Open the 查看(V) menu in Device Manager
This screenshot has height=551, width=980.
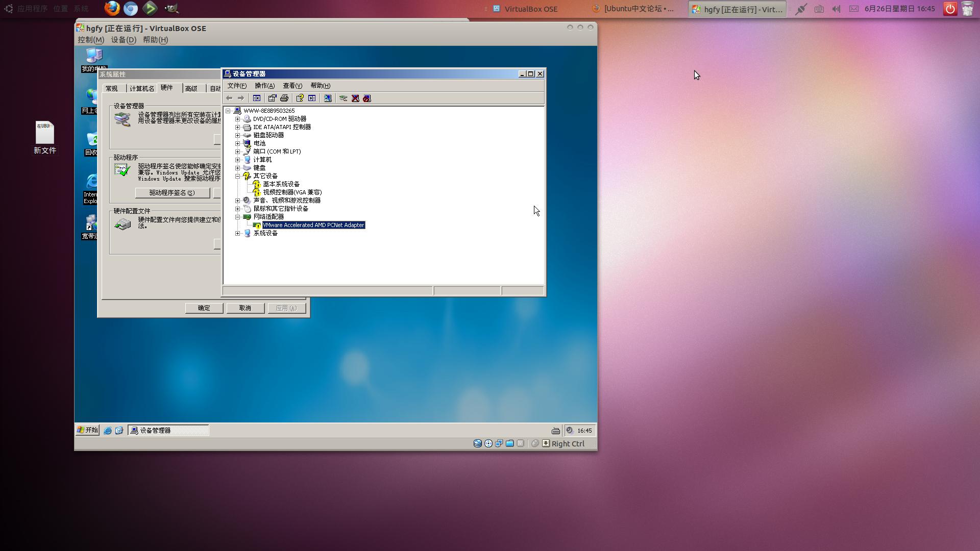coord(292,86)
